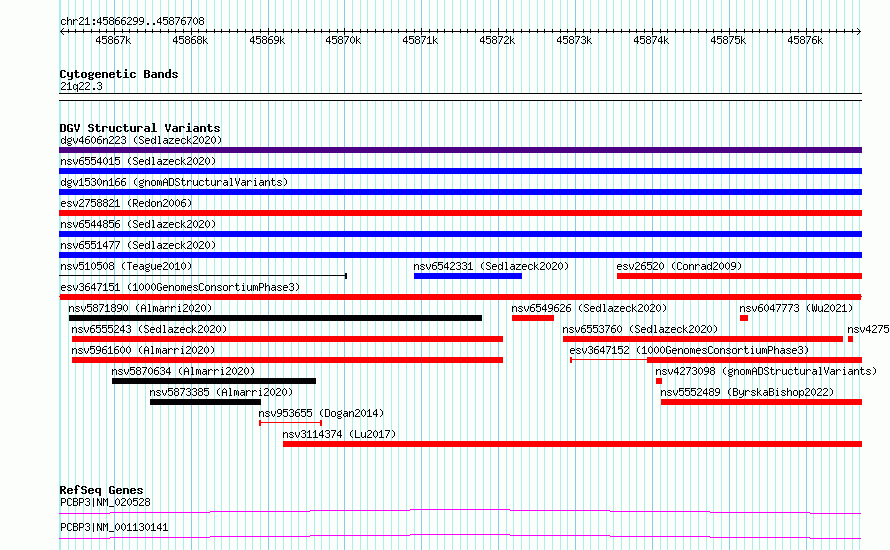
Task: Click the red esv26520 variant bar
Action: tap(740, 276)
